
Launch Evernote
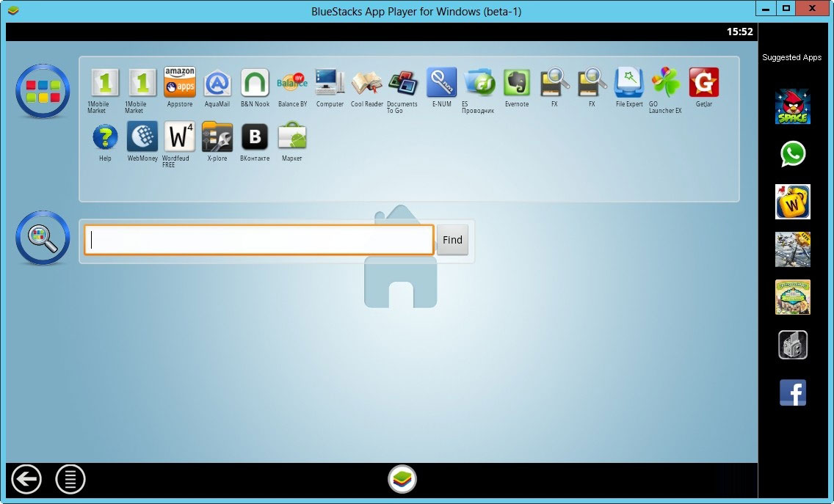[x=517, y=82]
